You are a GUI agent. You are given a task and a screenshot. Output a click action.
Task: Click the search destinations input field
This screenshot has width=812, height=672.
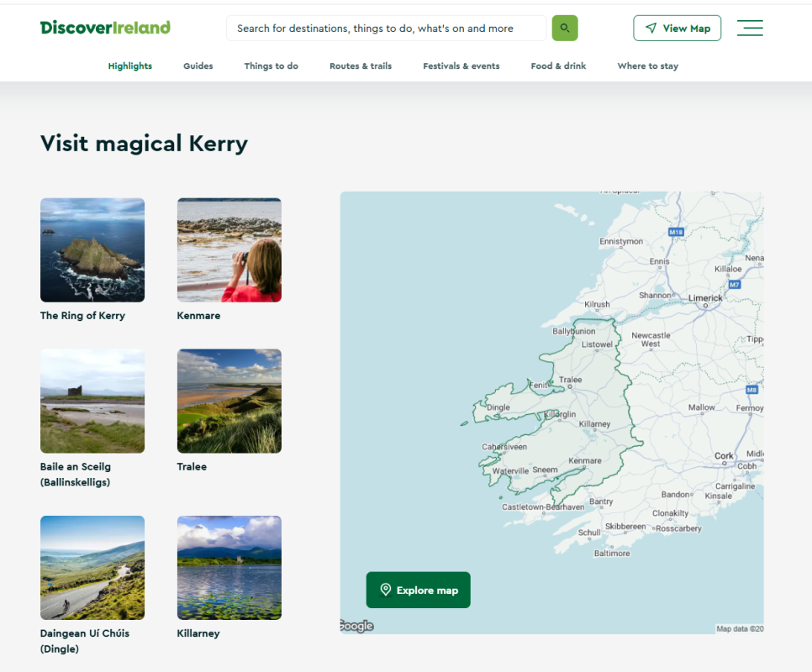[x=386, y=28]
